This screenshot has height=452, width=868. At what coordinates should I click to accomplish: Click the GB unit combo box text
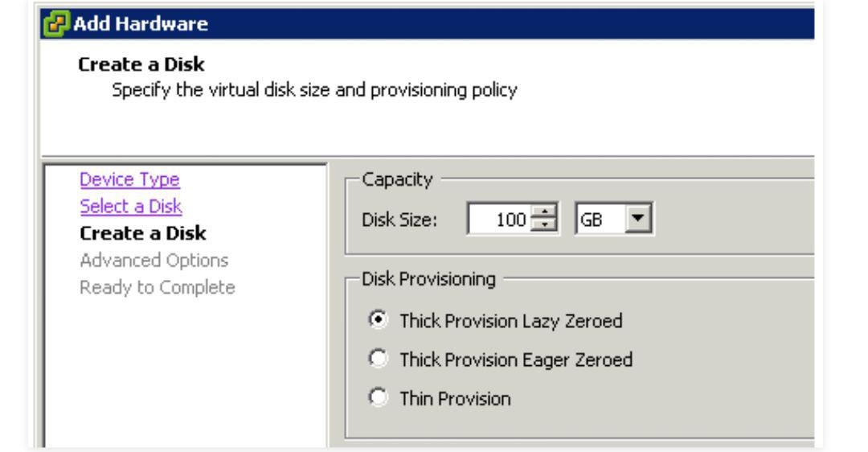coord(601,220)
